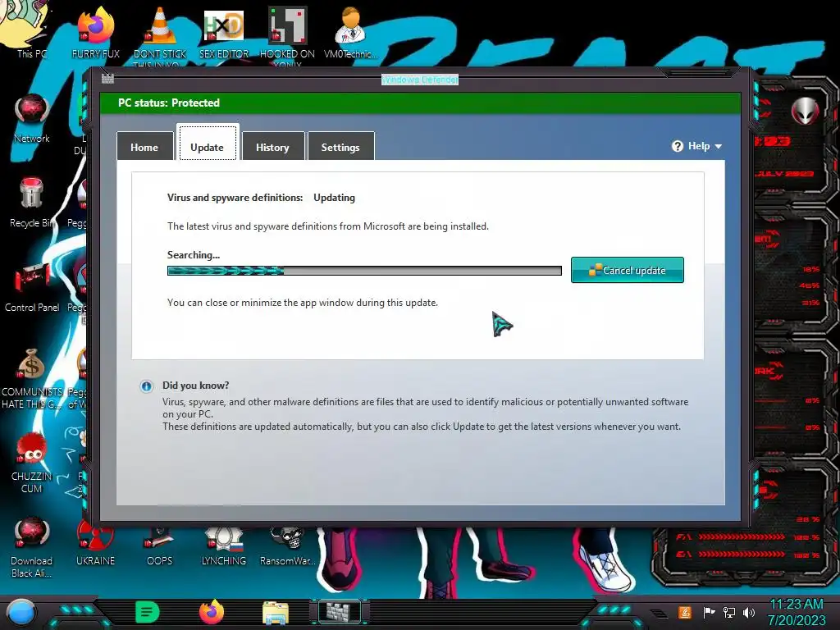Viewport: 840px width, 630px height.
Task: Click the PC status: Protected banner text
Action: click(169, 103)
